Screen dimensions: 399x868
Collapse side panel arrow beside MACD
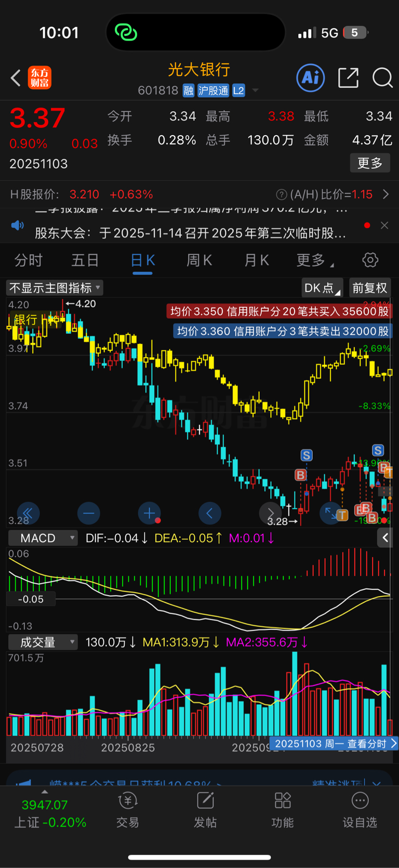tap(385, 538)
